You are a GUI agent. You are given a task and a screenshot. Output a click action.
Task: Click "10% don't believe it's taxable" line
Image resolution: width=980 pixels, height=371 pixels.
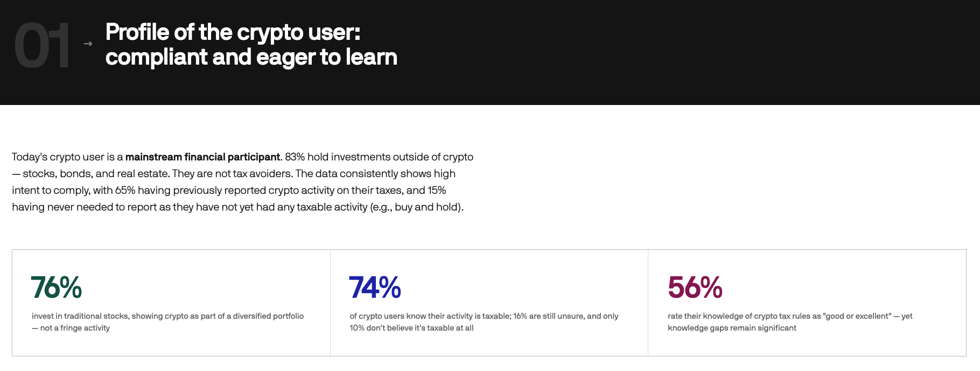point(411,328)
